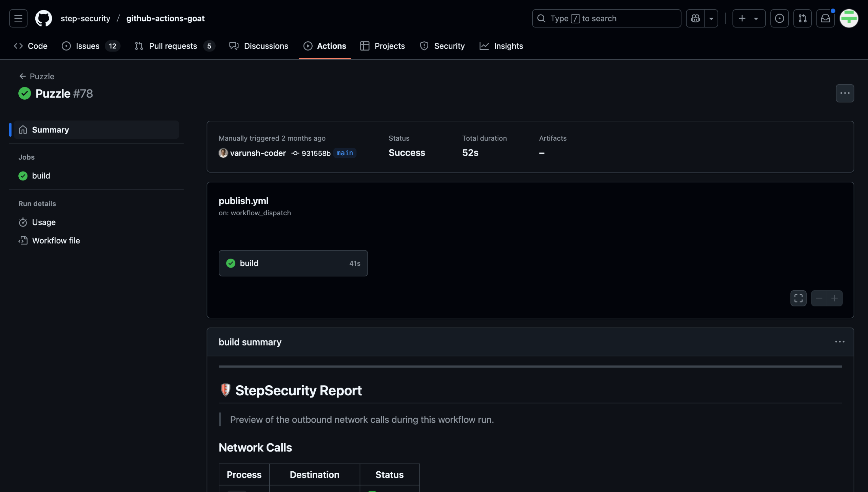
Task: Open the create new plus dropdown
Action: click(749, 18)
